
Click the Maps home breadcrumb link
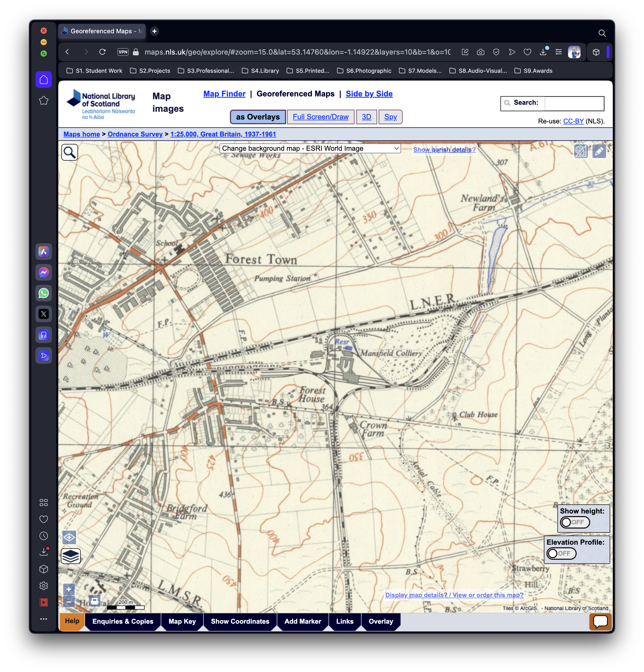pyautogui.click(x=81, y=134)
